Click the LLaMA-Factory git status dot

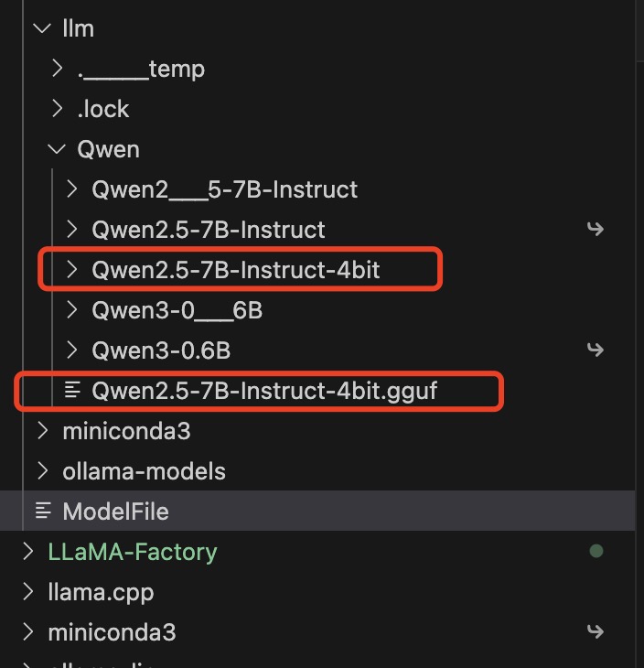(596, 551)
